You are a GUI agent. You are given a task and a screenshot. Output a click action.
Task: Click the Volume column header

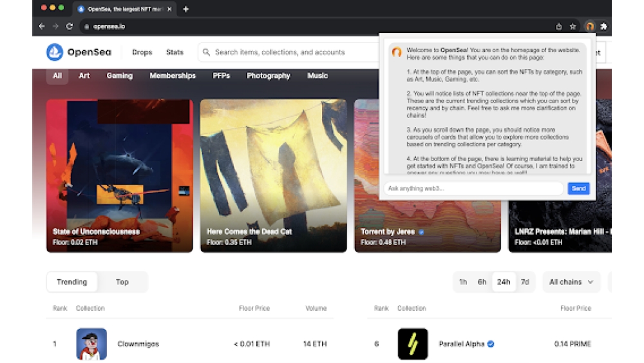pos(316,308)
